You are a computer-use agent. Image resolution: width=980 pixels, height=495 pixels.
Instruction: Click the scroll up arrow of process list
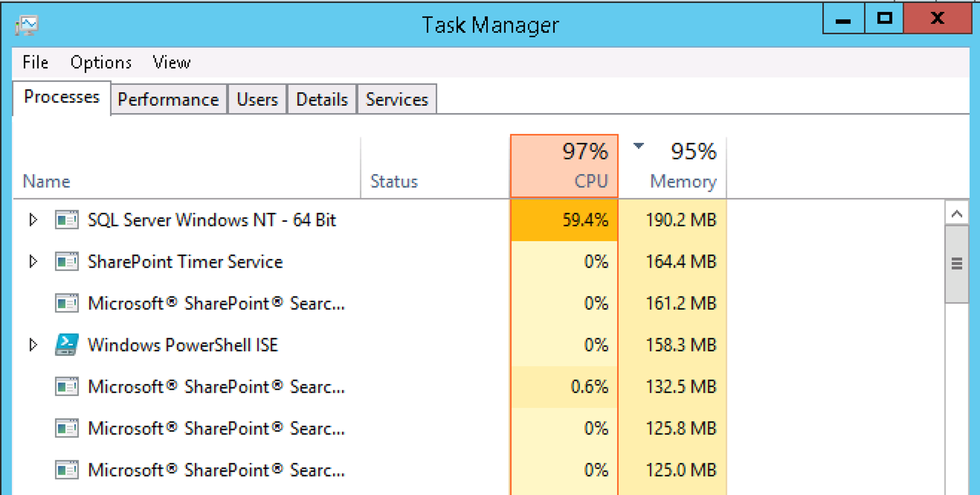coord(957,214)
